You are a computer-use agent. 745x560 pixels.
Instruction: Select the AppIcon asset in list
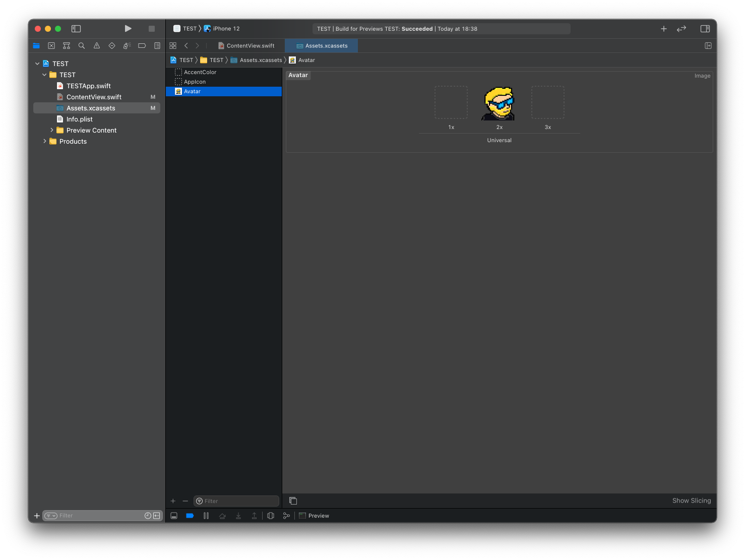click(x=195, y=82)
